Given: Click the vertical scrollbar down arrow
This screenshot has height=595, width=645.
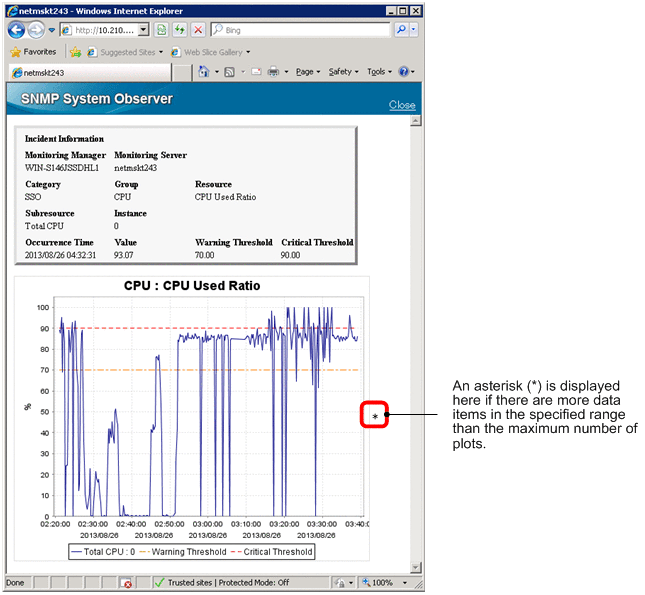Looking at the screenshot, I should (x=416, y=567).
